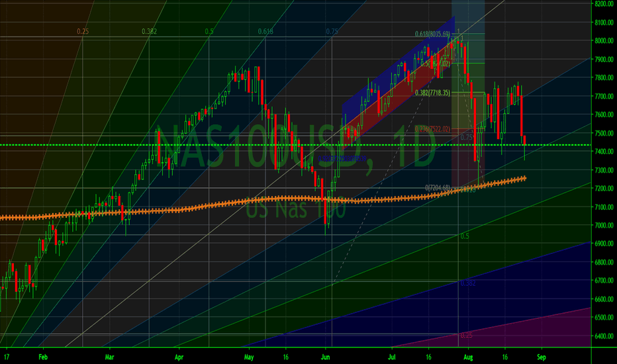
Task: Select the Jun date label on time axis
Action: click(325, 357)
